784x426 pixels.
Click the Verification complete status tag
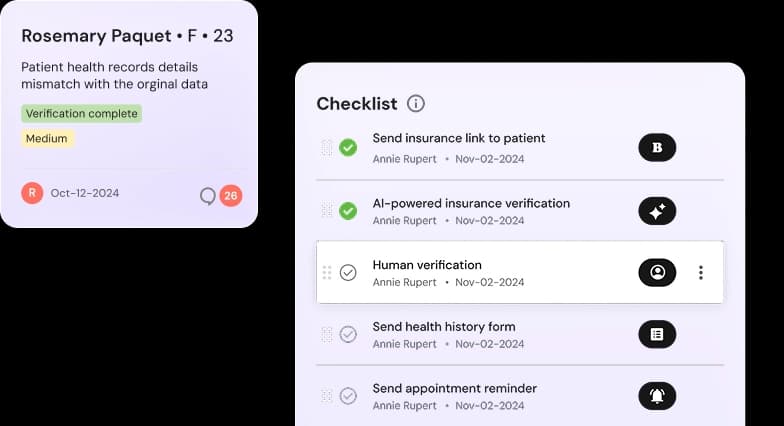point(82,114)
